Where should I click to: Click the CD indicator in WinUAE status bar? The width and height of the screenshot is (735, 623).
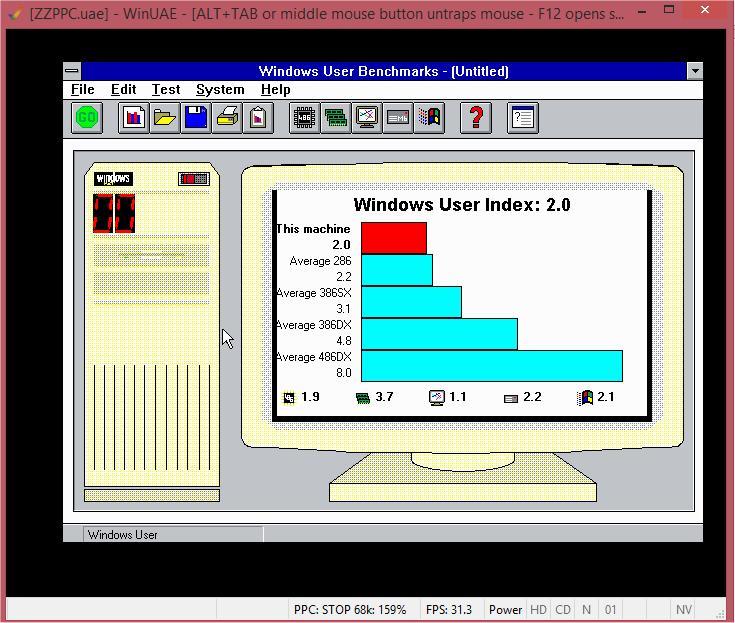pyautogui.click(x=562, y=609)
